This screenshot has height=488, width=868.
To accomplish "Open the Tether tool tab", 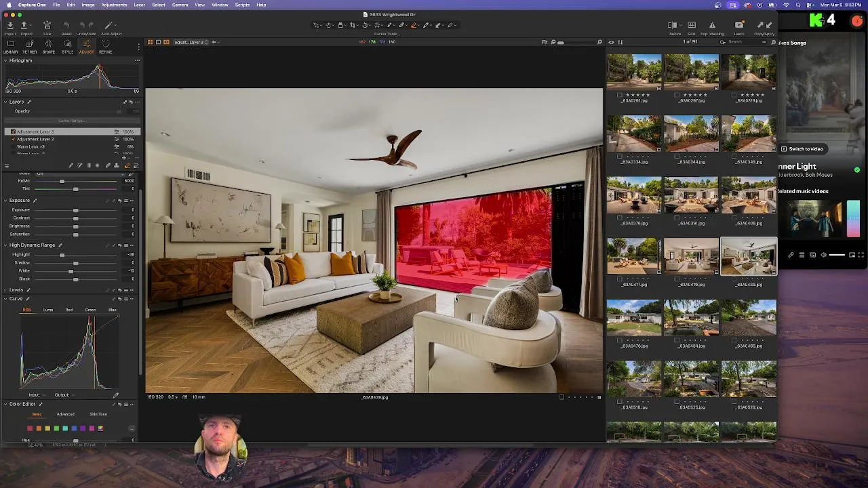I will [x=30, y=46].
